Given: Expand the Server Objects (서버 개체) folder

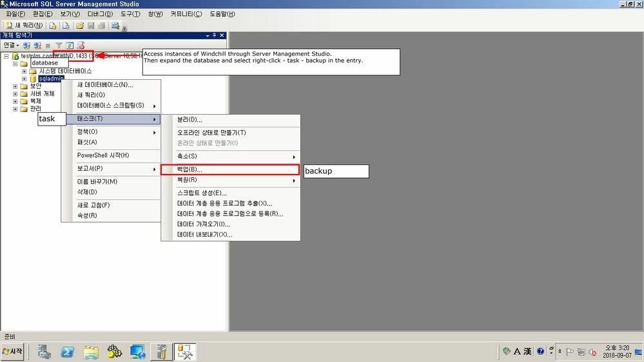Looking at the screenshot, I should coord(15,94).
